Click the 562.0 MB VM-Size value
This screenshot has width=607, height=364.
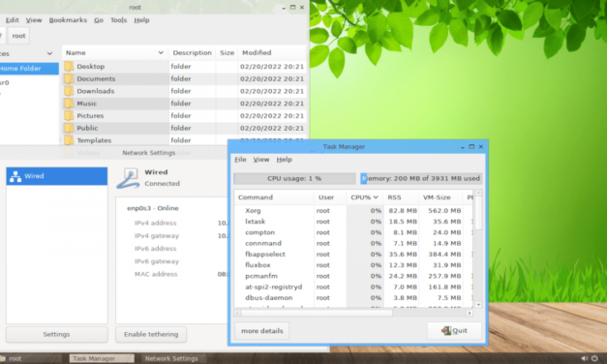pyautogui.click(x=444, y=211)
